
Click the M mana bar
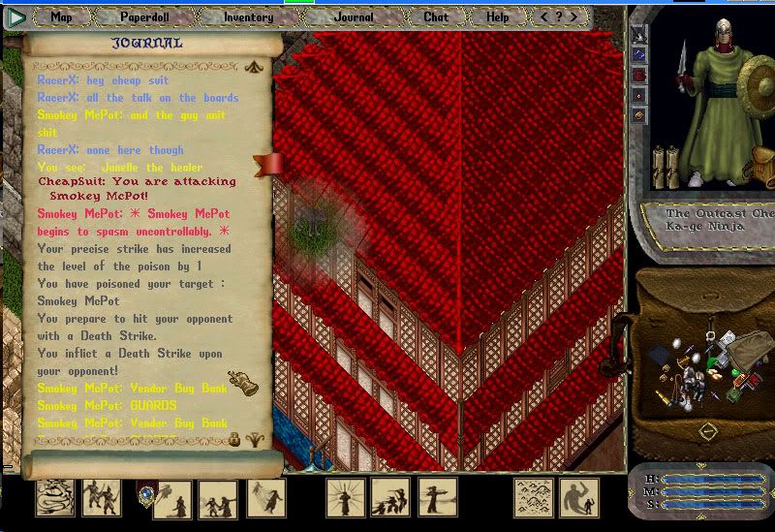coord(713,492)
